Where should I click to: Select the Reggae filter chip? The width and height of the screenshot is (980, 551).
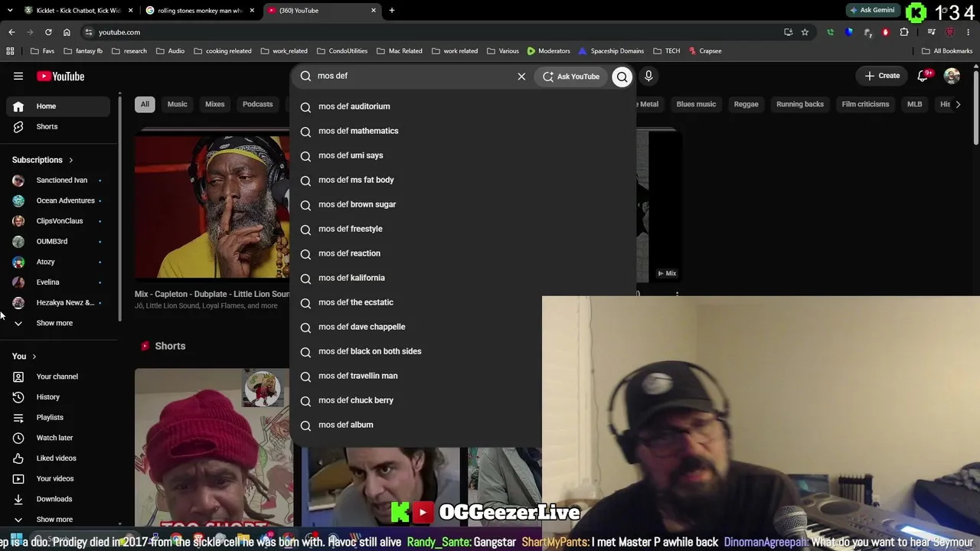pos(746,104)
